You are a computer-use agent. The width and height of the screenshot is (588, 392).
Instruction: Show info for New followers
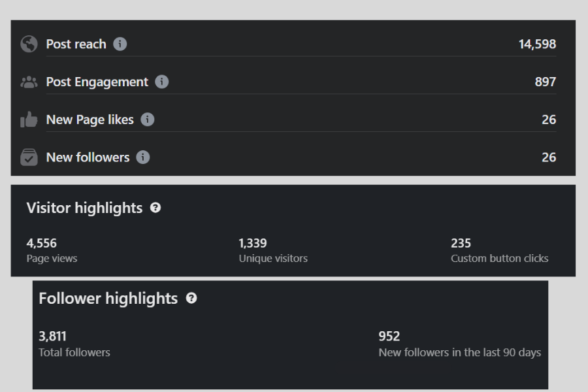click(x=143, y=157)
